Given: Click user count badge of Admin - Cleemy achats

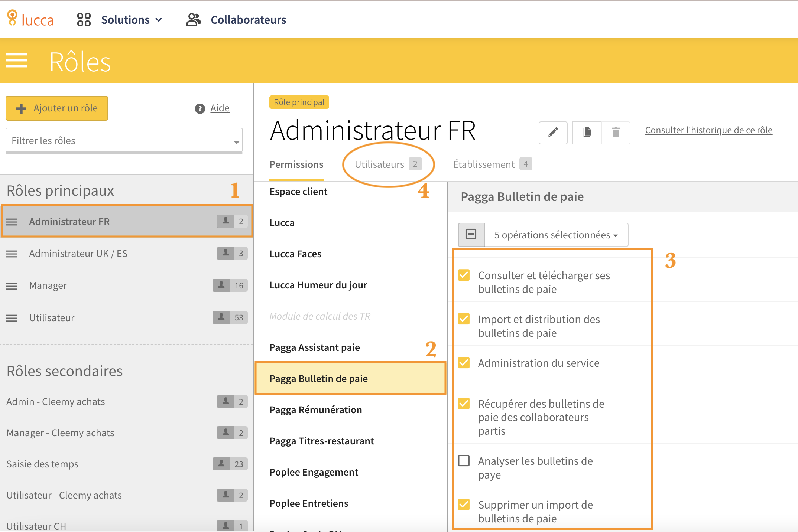Looking at the screenshot, I should [x=232, y=401].
